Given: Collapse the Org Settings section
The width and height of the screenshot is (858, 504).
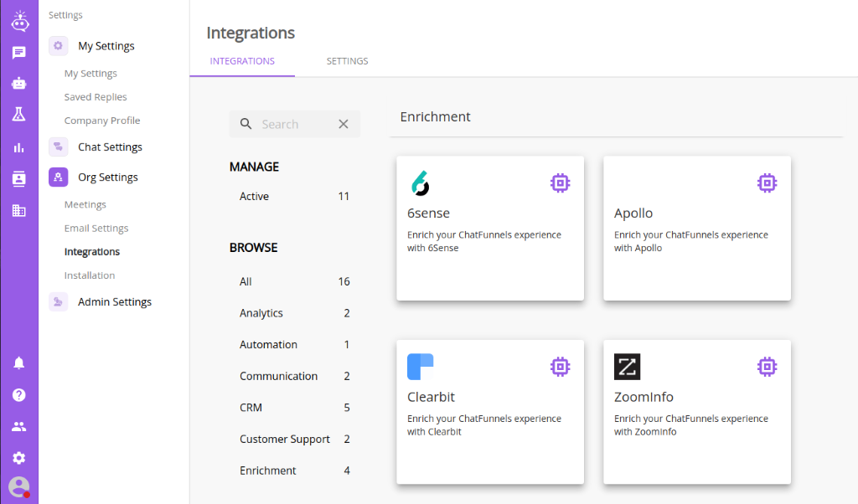Looking at the screenshot, I should [108, 177].
